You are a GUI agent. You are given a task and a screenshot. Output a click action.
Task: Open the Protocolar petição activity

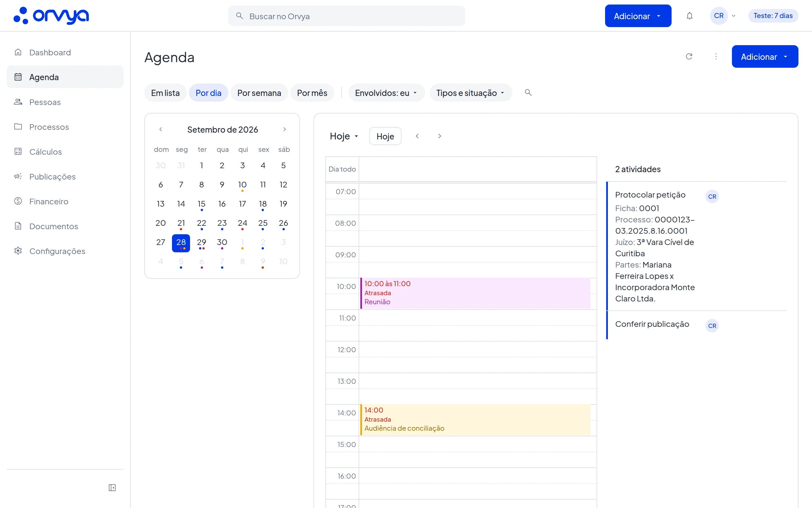pyautogui.click(x=697, y=246)
